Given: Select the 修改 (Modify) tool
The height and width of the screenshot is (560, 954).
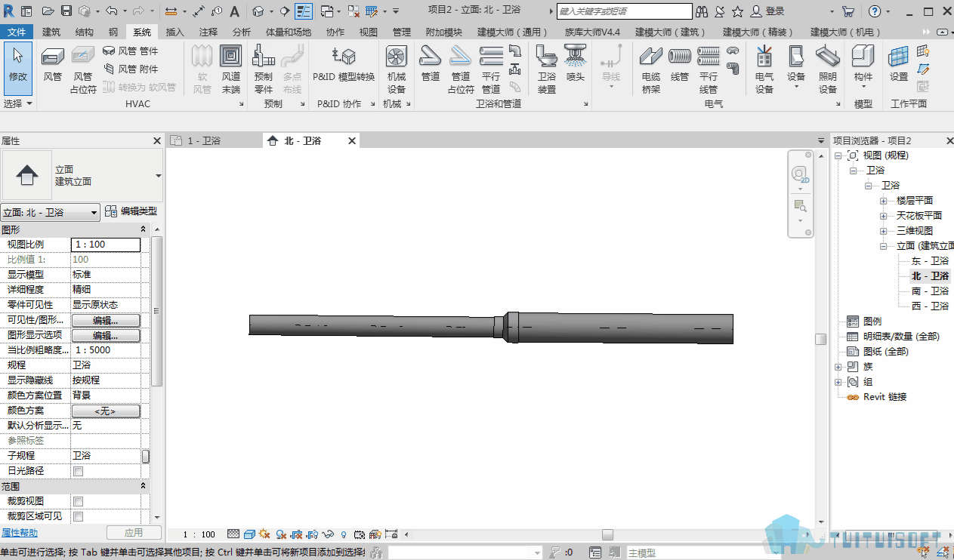Looking at the screenshot, I should [18, 68].
